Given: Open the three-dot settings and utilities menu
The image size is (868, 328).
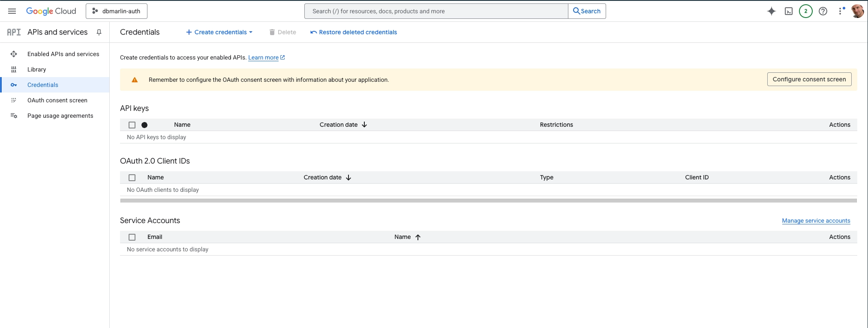Looking at the screenshot, I should [841, 11].
